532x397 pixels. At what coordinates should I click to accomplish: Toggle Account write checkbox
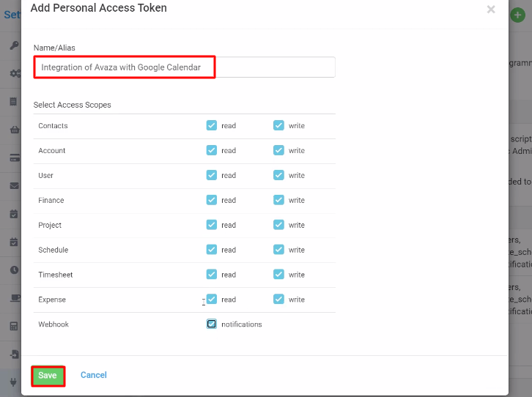(x=278, y=150)
